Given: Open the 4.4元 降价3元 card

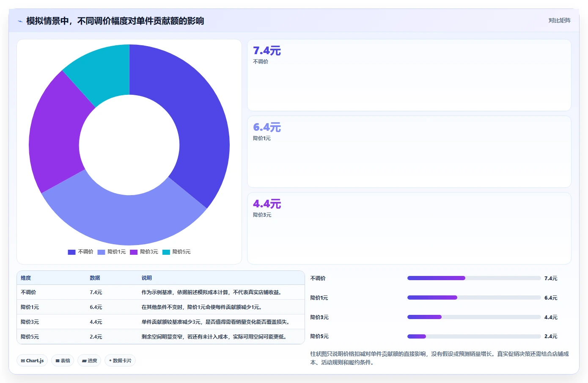Looking at the screenshot, I should click(x=409, y=229).
